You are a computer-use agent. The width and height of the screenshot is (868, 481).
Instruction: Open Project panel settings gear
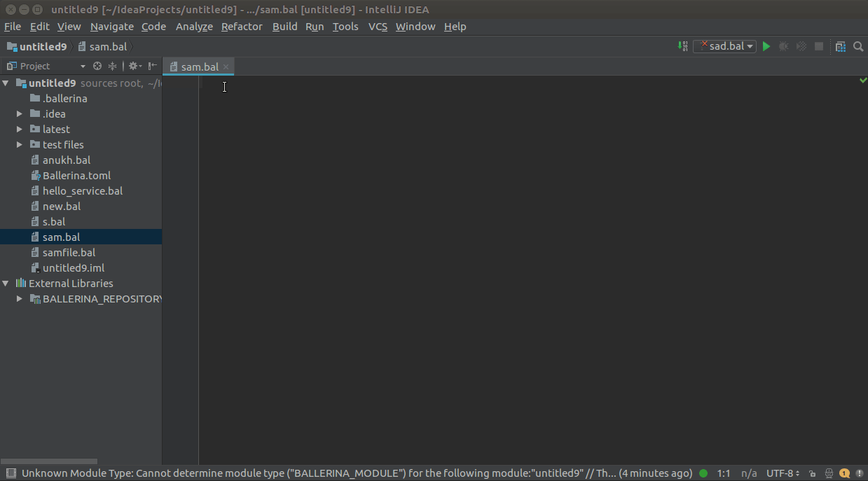coord(135,66)
